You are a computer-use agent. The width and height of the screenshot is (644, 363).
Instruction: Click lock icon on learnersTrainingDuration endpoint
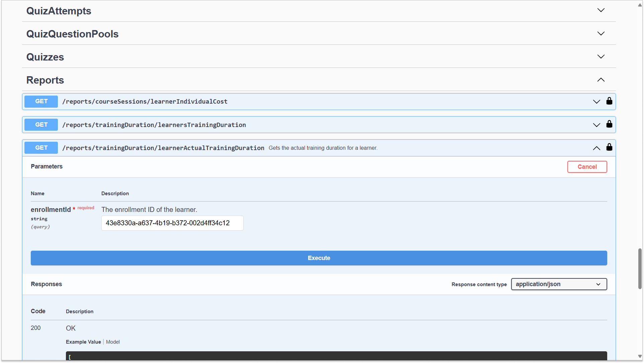[x=609, y=124]
